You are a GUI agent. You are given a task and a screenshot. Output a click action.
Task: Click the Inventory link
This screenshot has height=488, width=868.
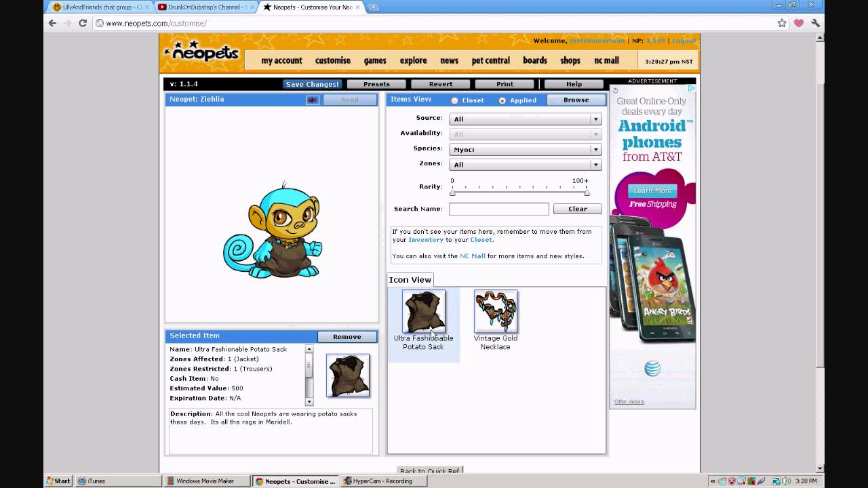click(426, 239)
